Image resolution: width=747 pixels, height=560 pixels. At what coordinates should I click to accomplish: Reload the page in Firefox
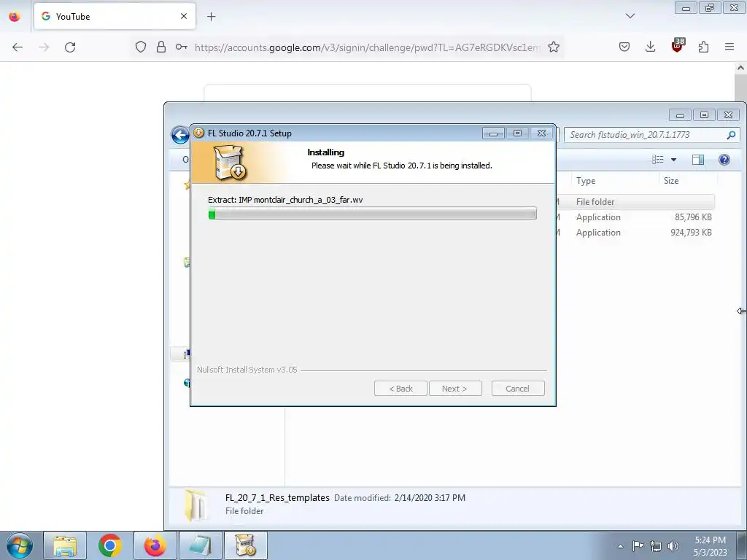70,47
